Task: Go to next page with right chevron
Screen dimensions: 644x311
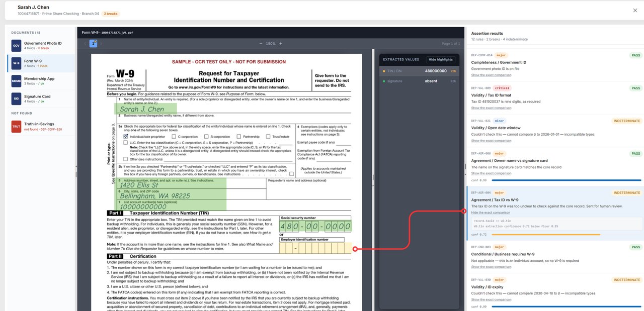Action: (101, 44)
